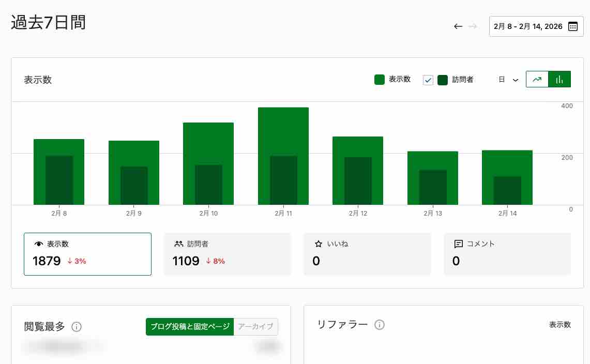
Task: Switch to line chart view icon
Action: pyautogui.click(x=537, y=79)
